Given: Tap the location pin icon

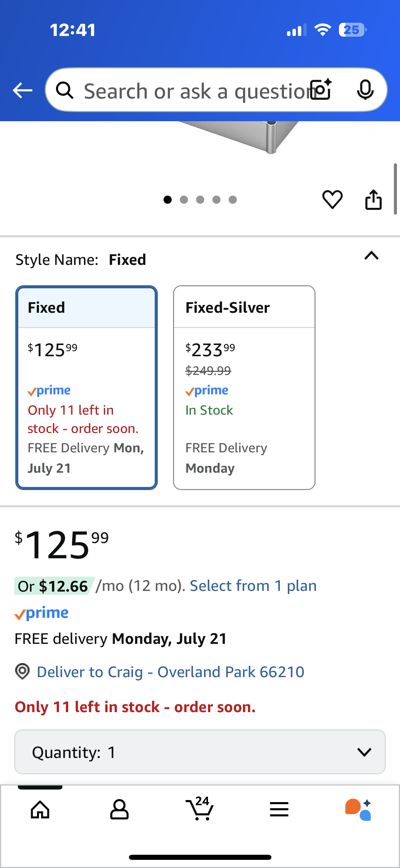Looking at the screenshot, I should (22, 671).
